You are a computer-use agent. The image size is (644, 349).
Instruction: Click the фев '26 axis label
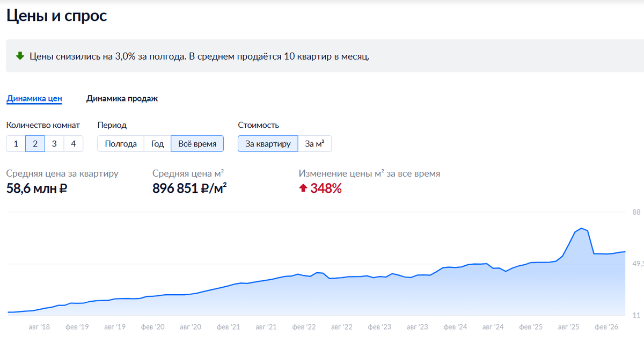[x=607, y=326]
